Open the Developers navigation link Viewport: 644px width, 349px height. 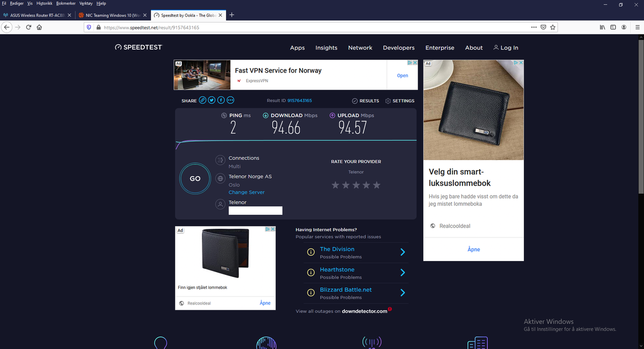(399, 48)
